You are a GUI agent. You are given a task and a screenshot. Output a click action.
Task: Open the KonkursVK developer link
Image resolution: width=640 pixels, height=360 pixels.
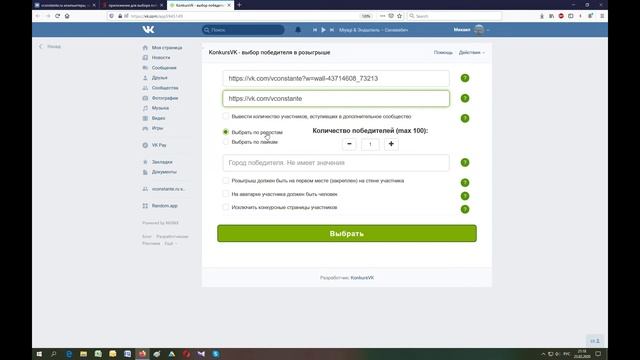coord(362,278)
